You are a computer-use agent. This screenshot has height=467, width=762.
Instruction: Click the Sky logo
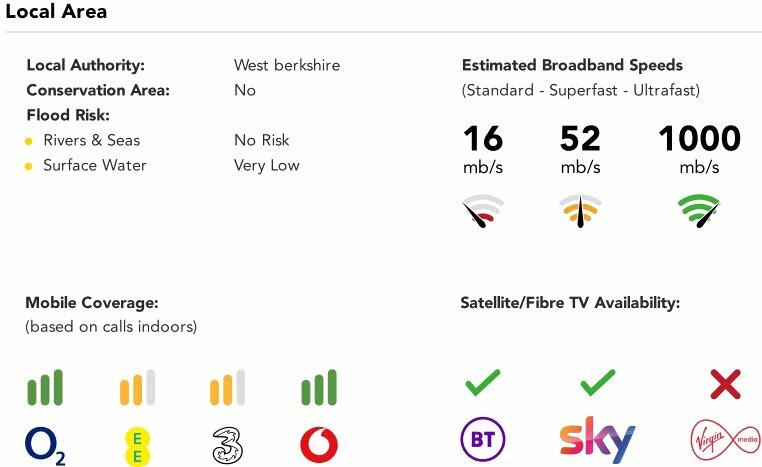[x=597, y=441]
